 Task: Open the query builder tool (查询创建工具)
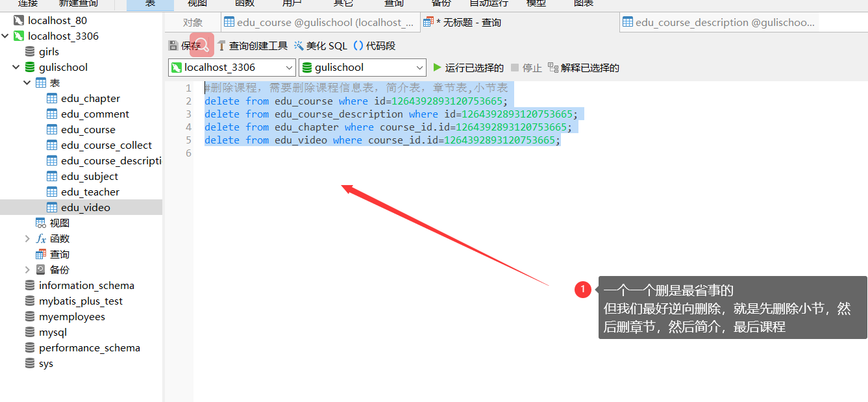tap(252, 45)
